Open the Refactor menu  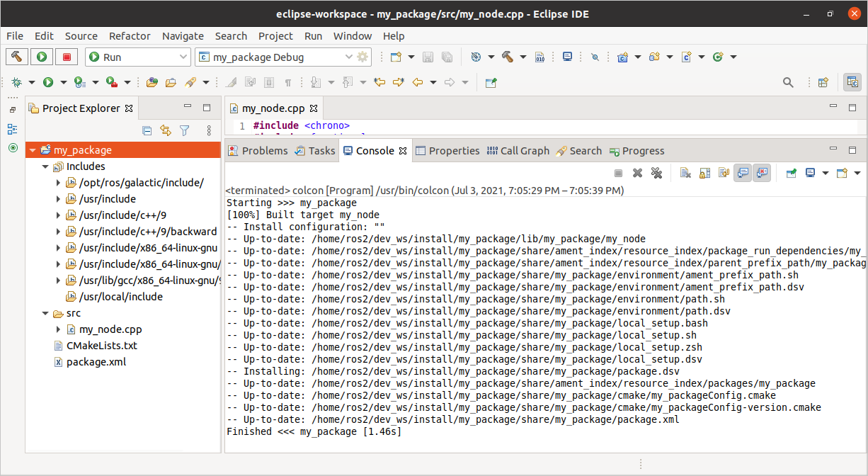(130, 36)
